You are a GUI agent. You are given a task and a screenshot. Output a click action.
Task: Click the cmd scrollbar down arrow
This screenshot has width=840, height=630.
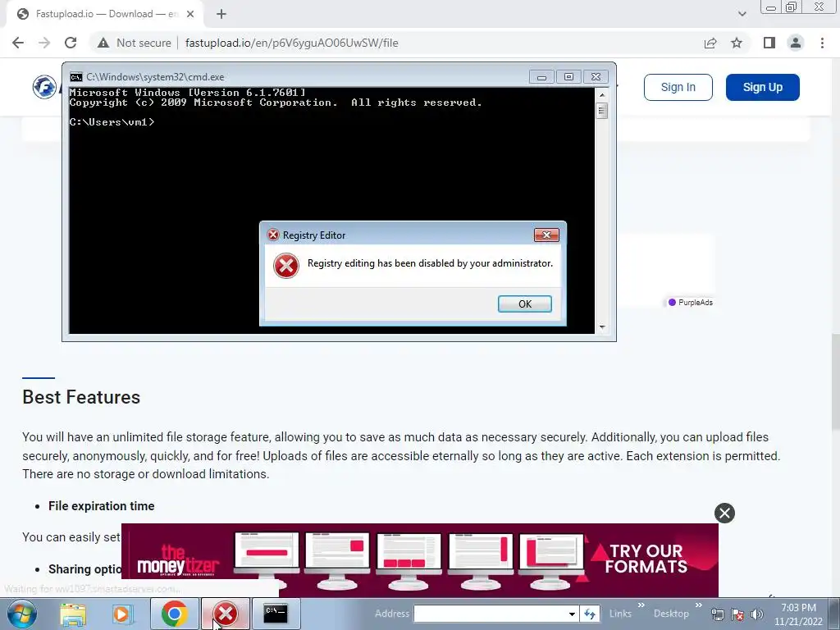pos(602,326)
